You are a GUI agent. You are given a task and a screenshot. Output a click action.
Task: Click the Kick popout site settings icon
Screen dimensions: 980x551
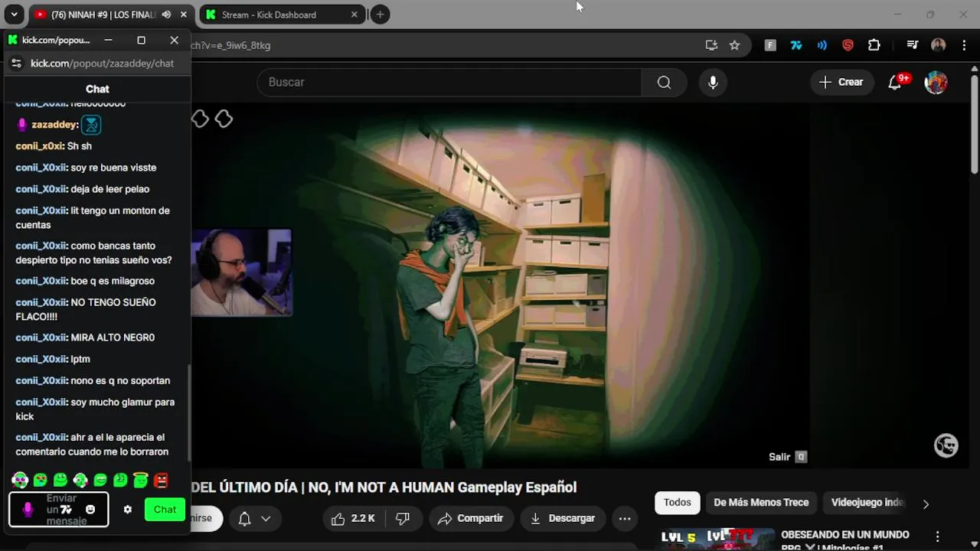pyautogui.click(x=16, y=64)
